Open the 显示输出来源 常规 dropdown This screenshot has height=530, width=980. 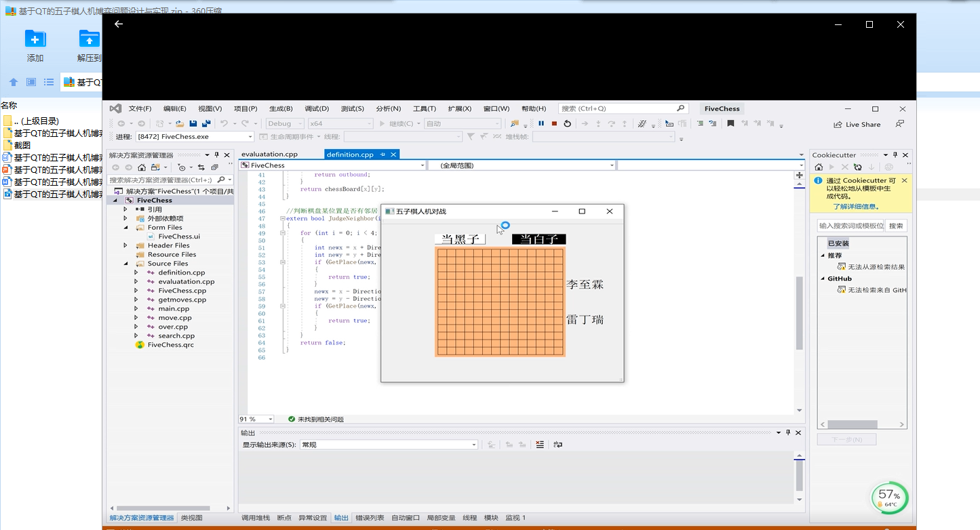389,445
